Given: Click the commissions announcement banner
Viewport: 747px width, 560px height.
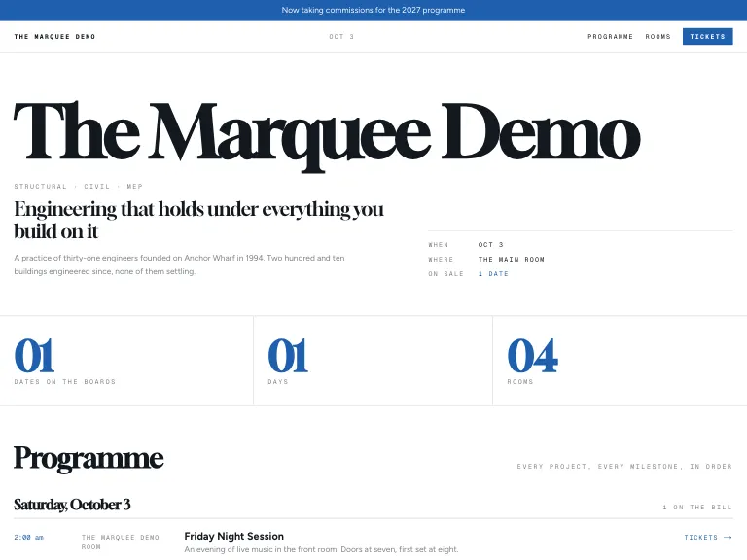Looking at the screenshot, I should tap(373, 10).
